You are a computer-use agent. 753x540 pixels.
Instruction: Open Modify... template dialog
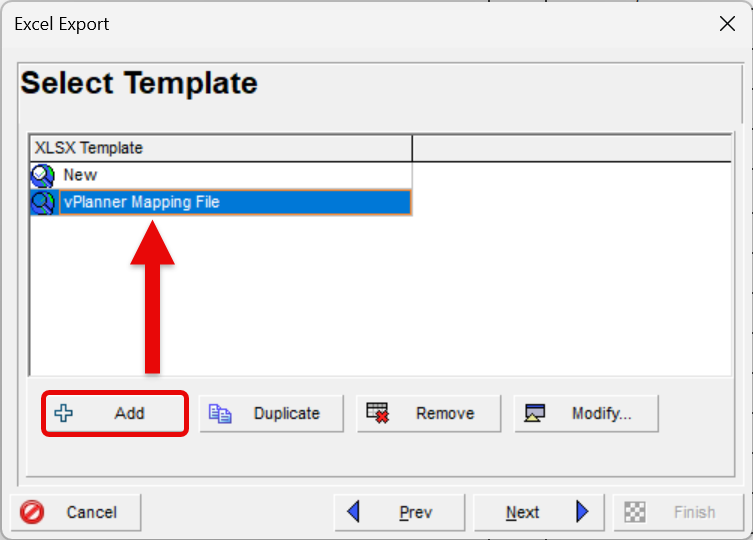tap(586, 413)
